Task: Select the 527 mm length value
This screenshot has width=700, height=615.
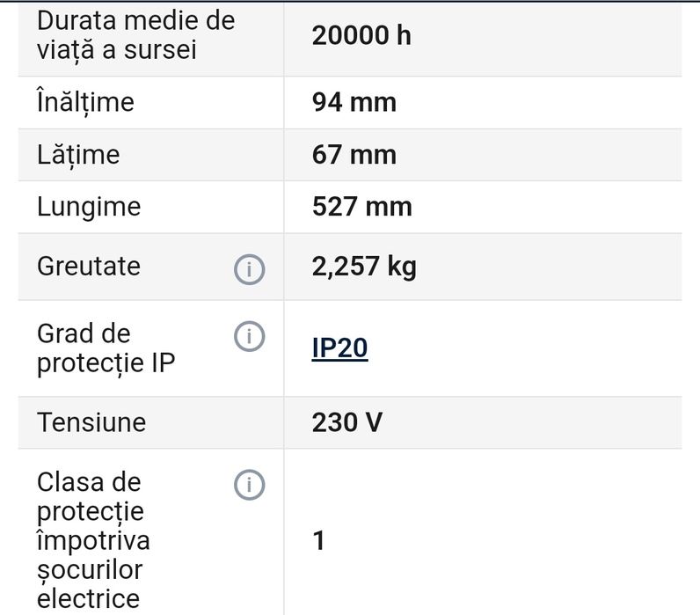Action: (361, 207)
